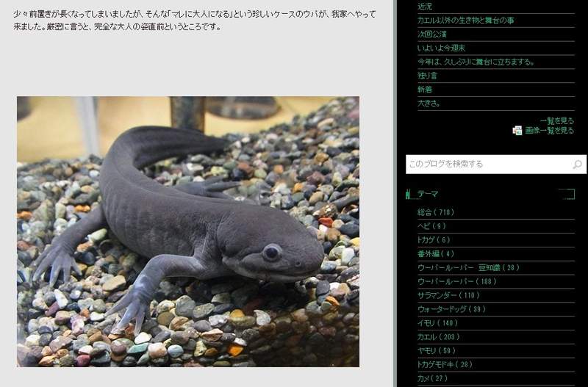The height and width of the screenshot is (387, 588).
Task: Open the 画像一覧を見る link
Action: pyautogui.click(x=549, y=131)
